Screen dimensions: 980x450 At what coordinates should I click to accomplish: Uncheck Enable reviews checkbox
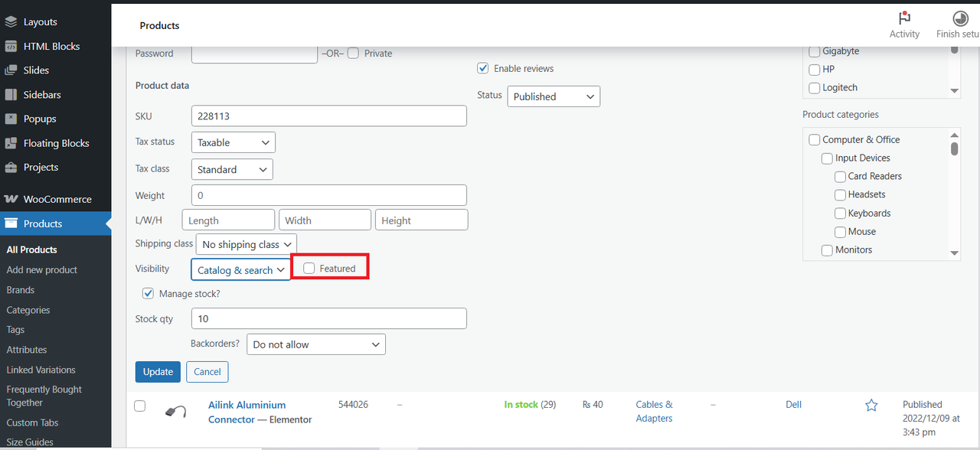483,68
